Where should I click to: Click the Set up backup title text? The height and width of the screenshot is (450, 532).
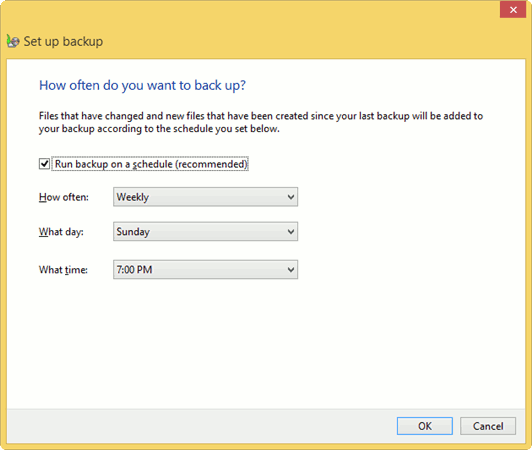(63, 41)
